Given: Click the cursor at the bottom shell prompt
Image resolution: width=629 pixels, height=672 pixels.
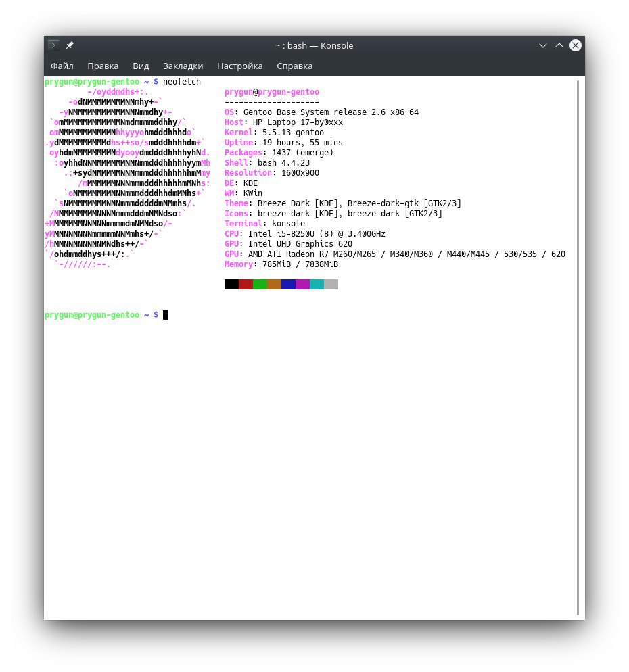Looking at the screenshot, I should 166,315.
